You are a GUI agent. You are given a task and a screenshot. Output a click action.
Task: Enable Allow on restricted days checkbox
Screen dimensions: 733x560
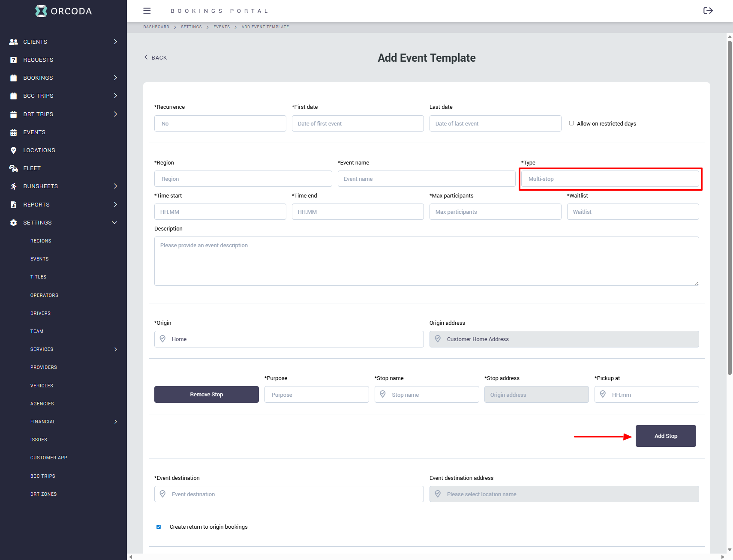pos(571,123)
